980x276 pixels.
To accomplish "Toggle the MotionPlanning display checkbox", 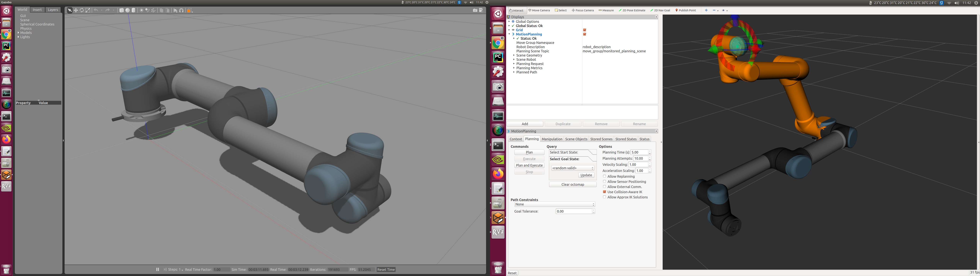I will coord(585,34).
